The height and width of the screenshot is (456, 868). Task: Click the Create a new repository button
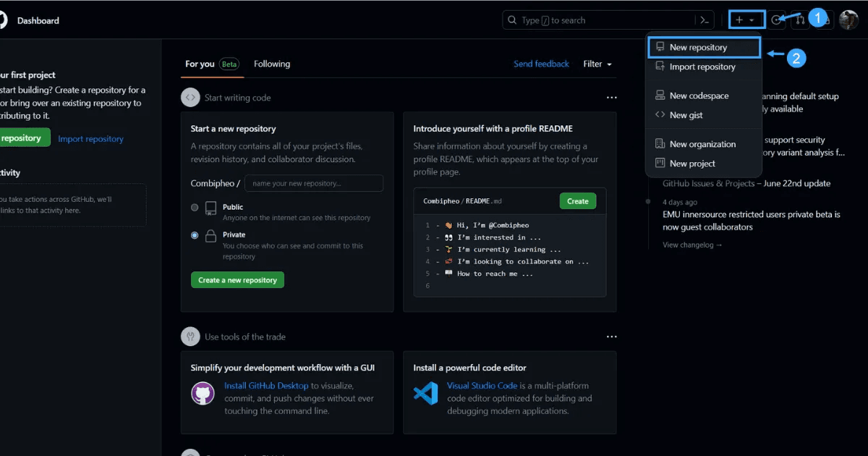coord(237,280)
